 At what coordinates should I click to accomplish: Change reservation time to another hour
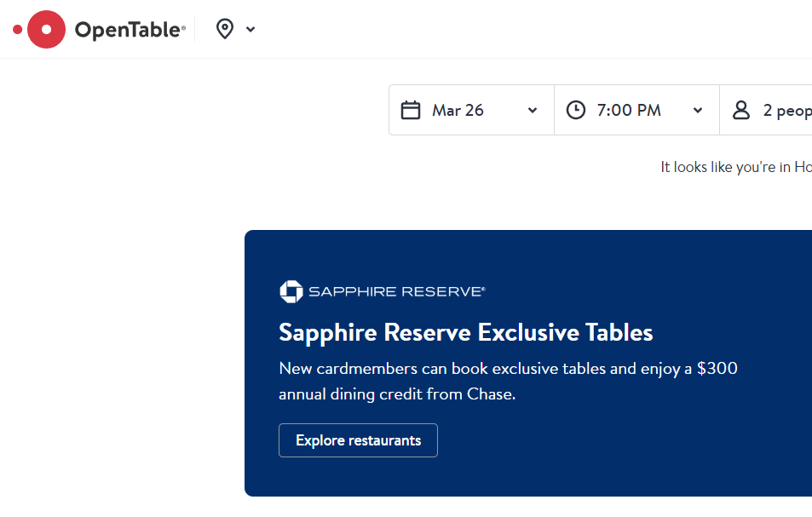tap(636, 109)
